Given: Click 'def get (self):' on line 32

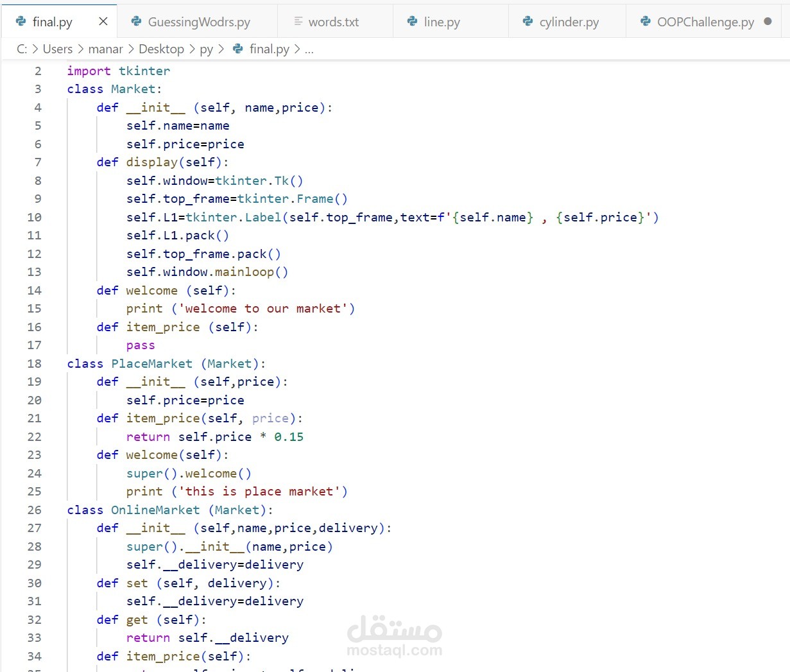Looking at the screenshot, I should [x=151, y=620].
